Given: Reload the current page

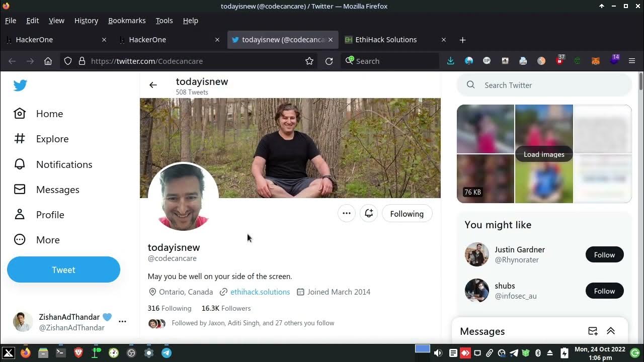Looking at the screenshot, I should (x=329, y=61).
